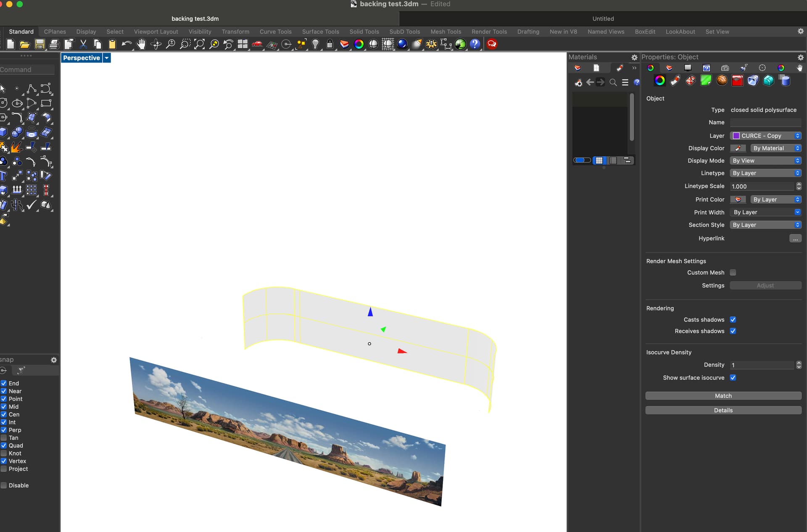807x532 pixels.
Task: Click the Match button
Action: (723, 396)
